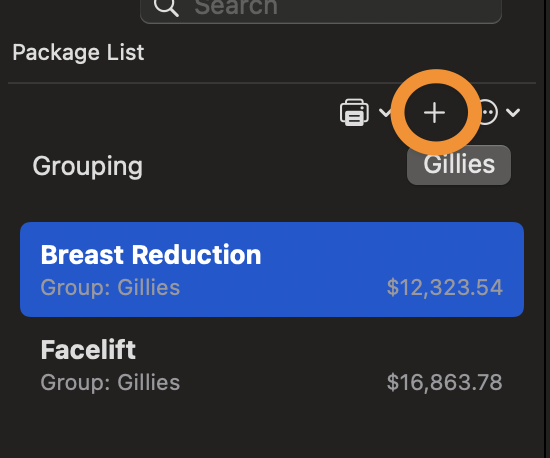Expand the chevron beside the ellipsis icon

point(513,113)
